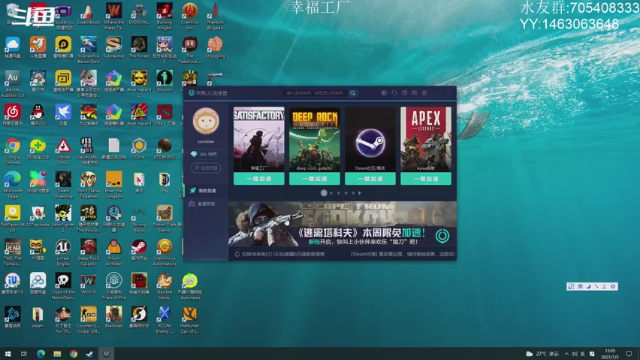The width and height of the screenshot is (640, 360).
Task: Open Phantom Brigade desktop shortcut
Action: pos(215,16)
